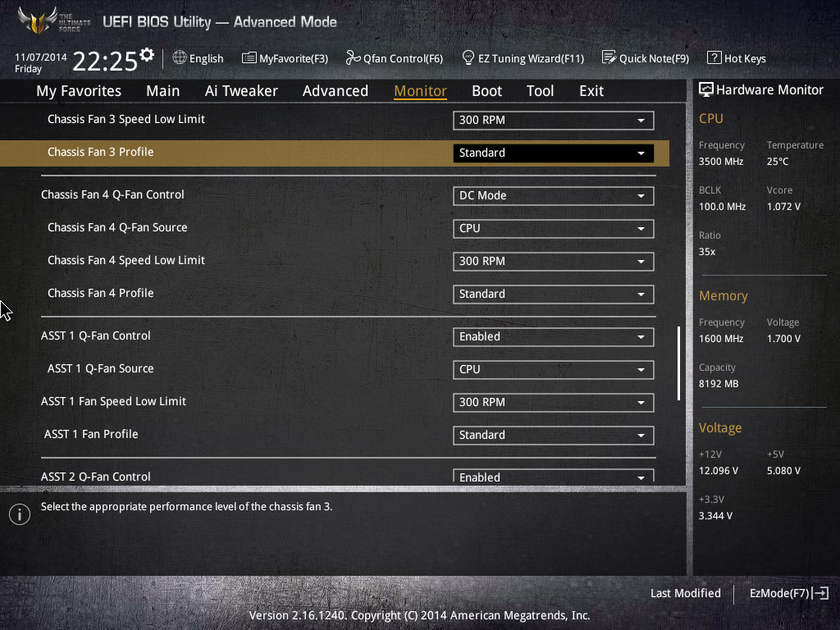Click the BCLK value 100.0 MHz
The image size is (840, 630).
pos(722,207)
